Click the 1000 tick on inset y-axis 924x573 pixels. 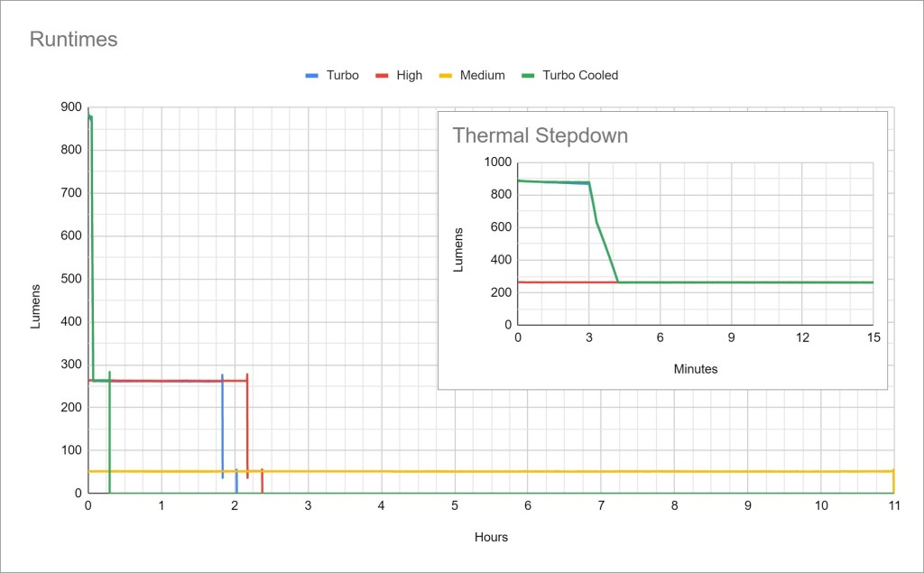[x=497, y=162]
